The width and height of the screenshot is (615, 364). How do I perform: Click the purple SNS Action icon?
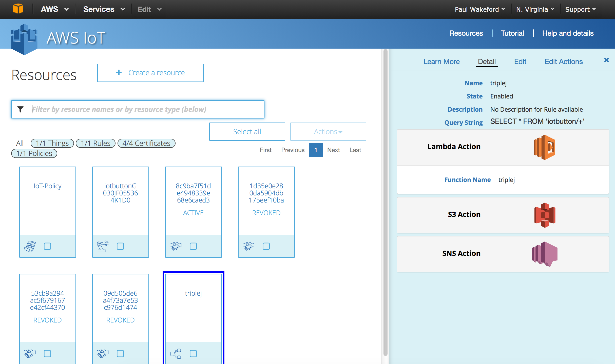pyautogui.click(x=545, y=254)
